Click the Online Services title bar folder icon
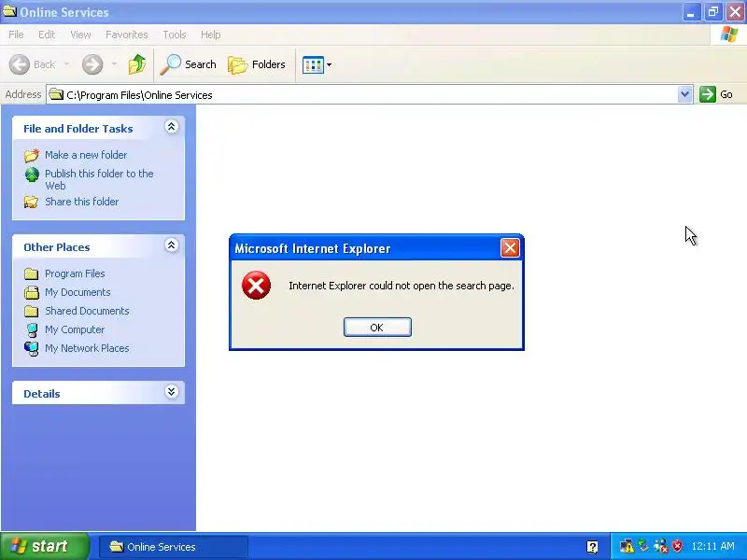This screenshot has width=747, height=560. tap(9, 11)
